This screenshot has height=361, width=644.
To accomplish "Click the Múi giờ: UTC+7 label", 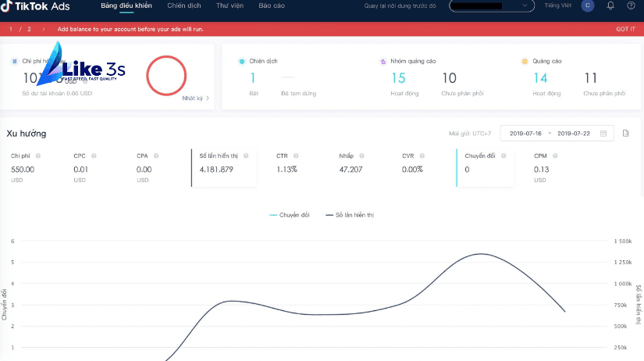I will tap(470, 134).
